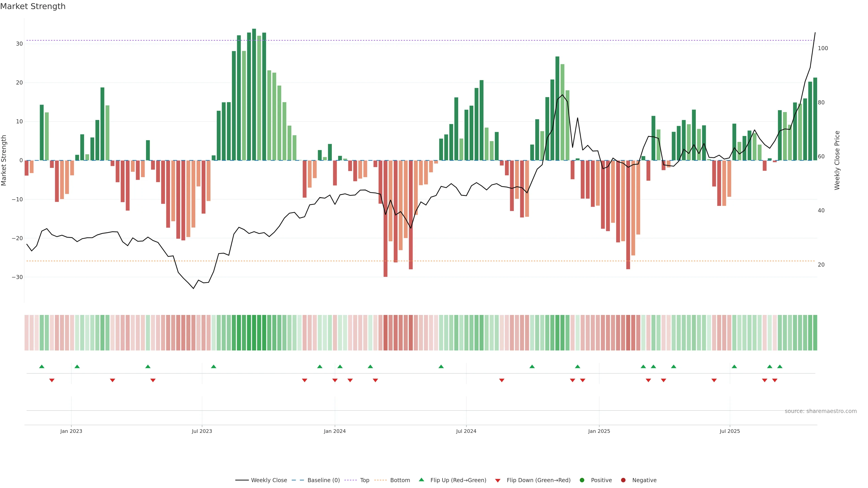Click the Flip Up green triangle legend icon
Viewport: 868px width, 488px height.
click(x=421, y=480)
